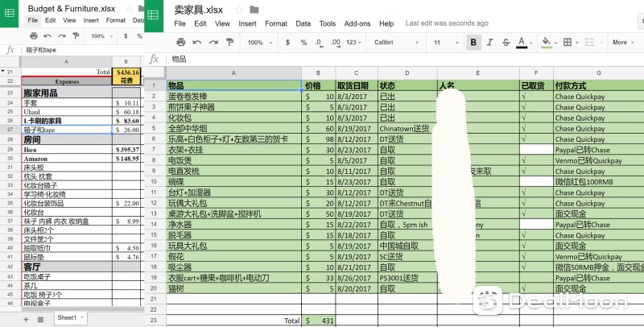Expand the More toolbar dropdown
The image size is (644, 327).
pos(623,43)
